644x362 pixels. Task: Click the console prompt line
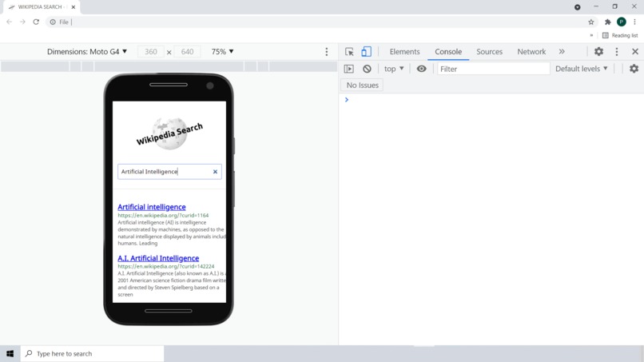[491, 100]
